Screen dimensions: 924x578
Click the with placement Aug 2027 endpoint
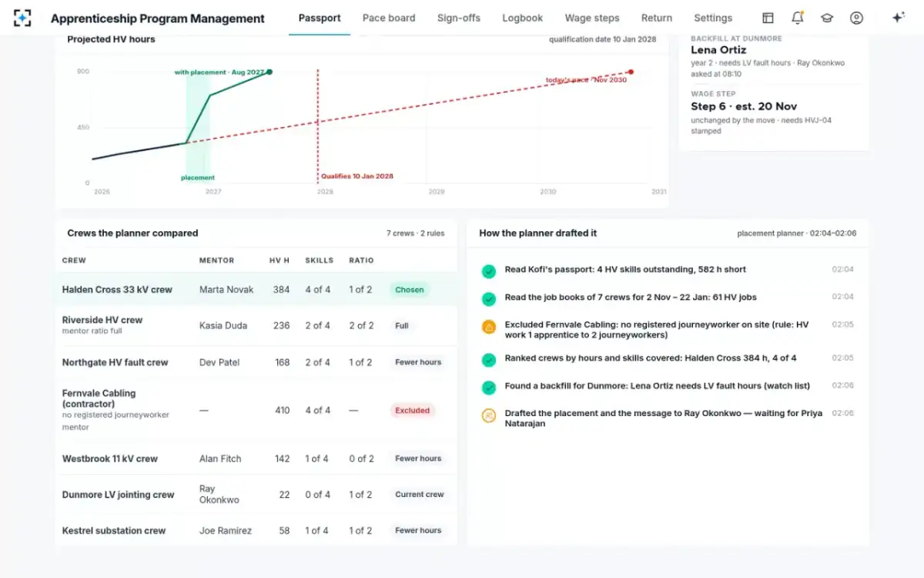pyautogui.click(x=269, y=72)
